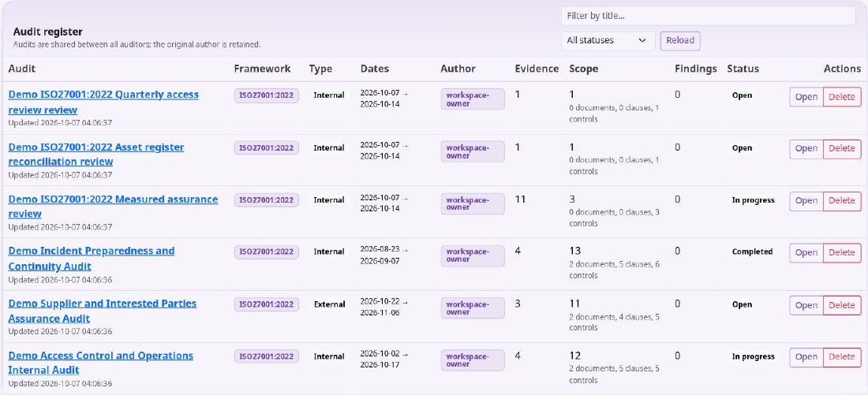
Task: Click Open button for Incident Preparedness audit
Action: click(806, 253)
